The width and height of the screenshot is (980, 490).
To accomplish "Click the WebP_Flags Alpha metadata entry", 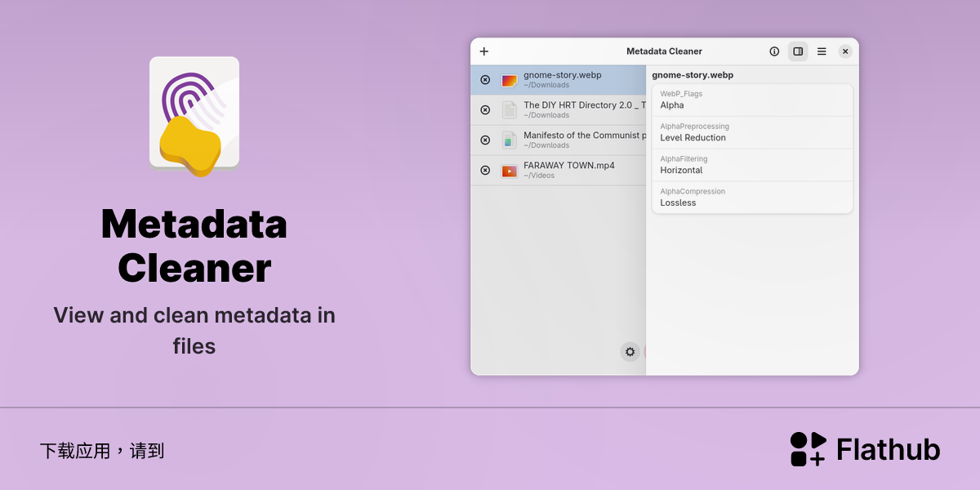I will tap(752, 100).
